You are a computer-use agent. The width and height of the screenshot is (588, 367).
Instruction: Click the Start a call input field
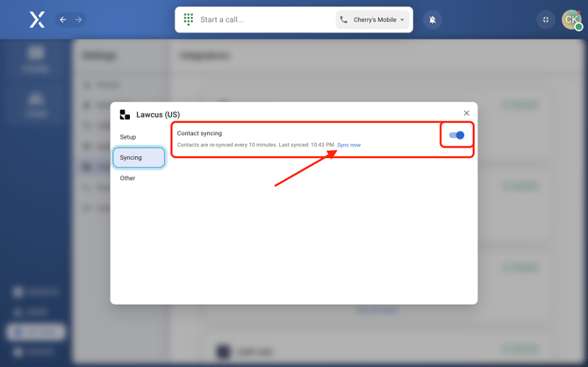pos(263,19)
